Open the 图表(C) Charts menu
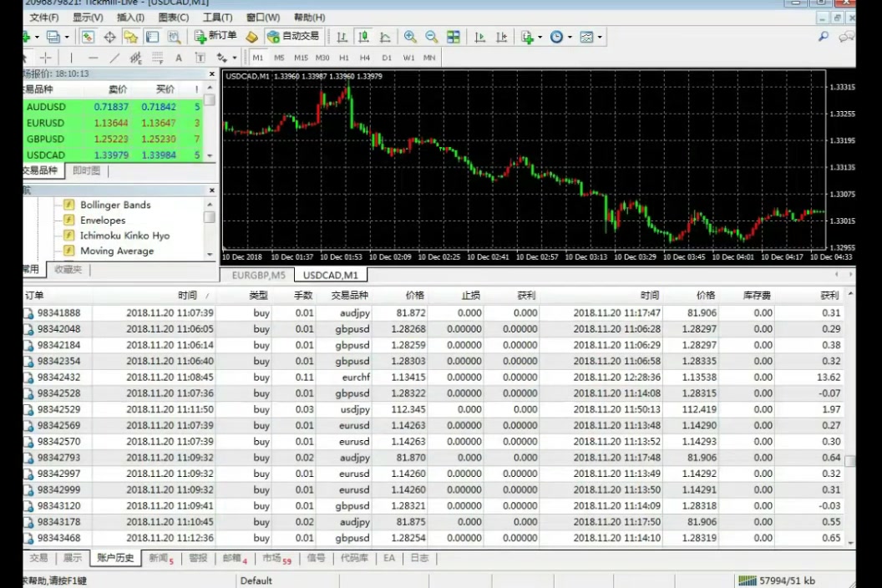 [x=173, y=18]
